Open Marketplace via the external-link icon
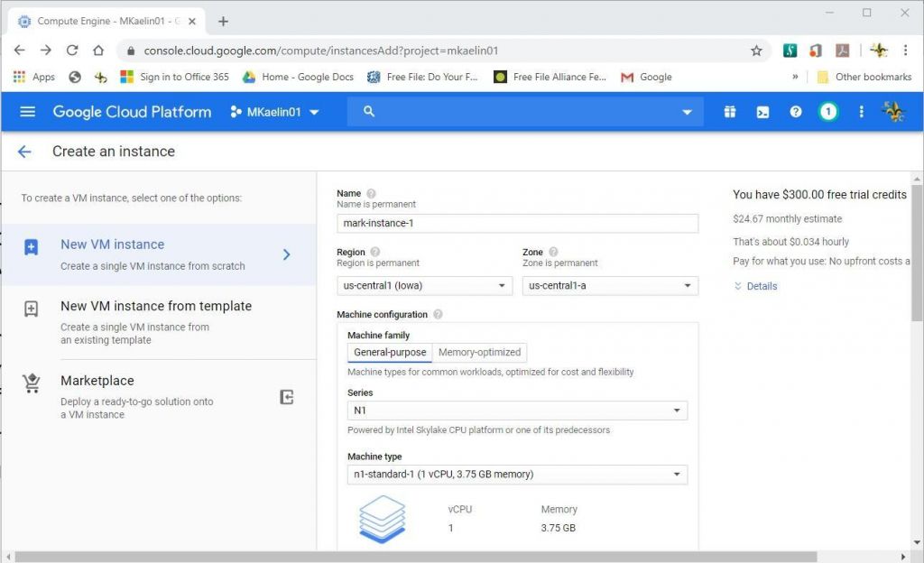924x563 pixels. tap(286, 396)
